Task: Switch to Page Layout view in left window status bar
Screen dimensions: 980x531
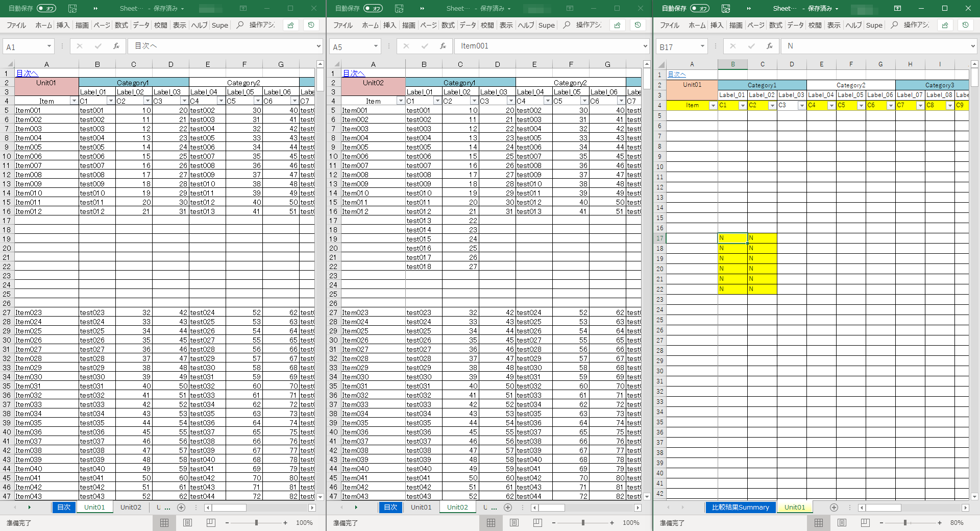Action: pyautogui.click(x=188, y=523)
